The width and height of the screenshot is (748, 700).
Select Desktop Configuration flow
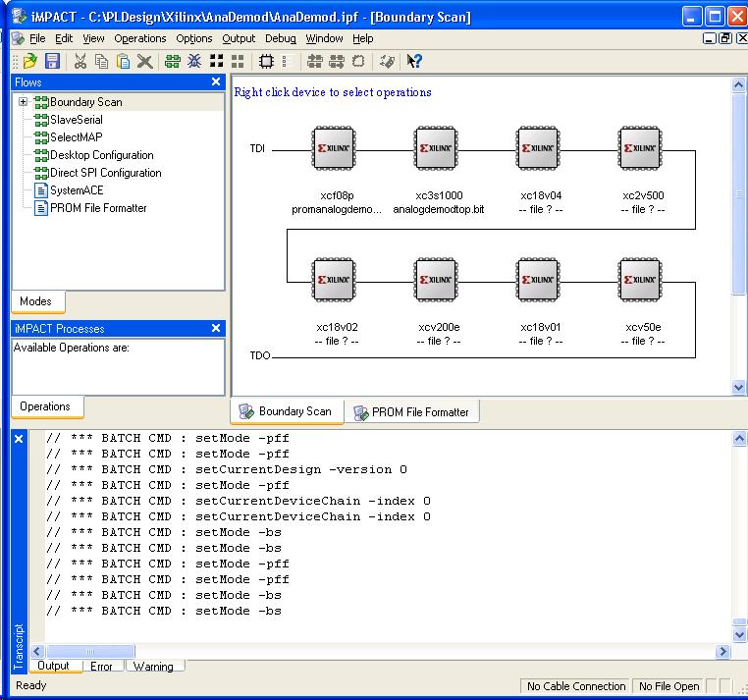pos(102,155)
